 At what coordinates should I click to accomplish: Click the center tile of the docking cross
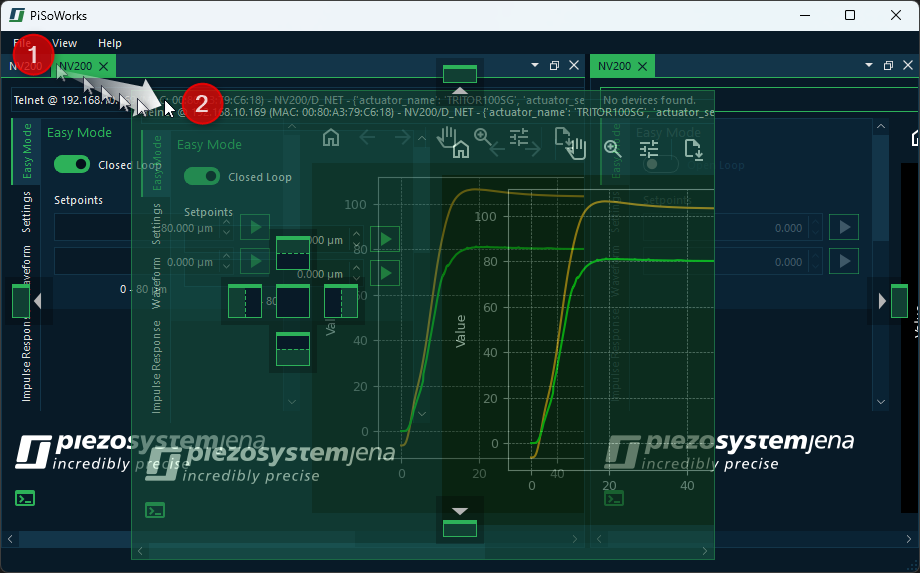293,301
